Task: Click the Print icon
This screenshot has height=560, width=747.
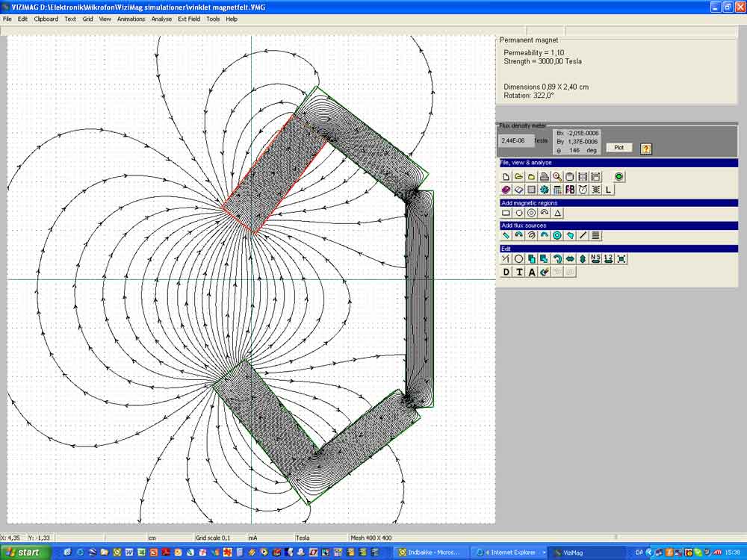Action: (x=545, y=177)
